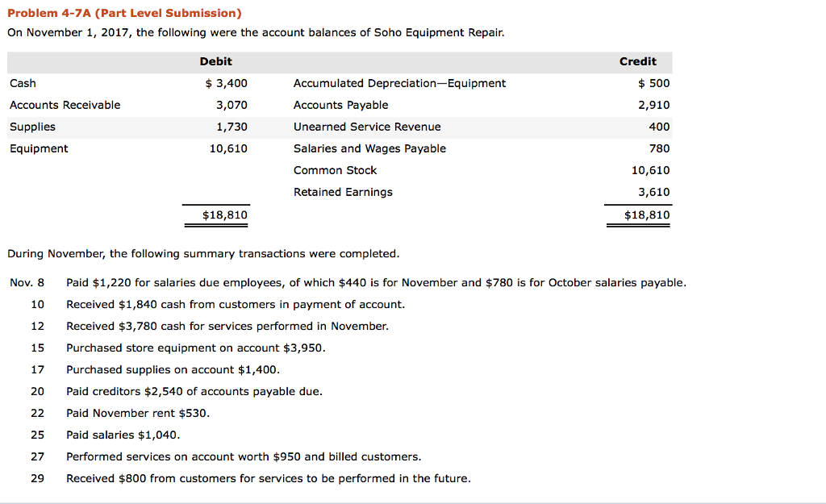The height and width of the screenshot is (504, 826).
Task: Click Salaries and Wages Payable label
Action: [369, 148]
